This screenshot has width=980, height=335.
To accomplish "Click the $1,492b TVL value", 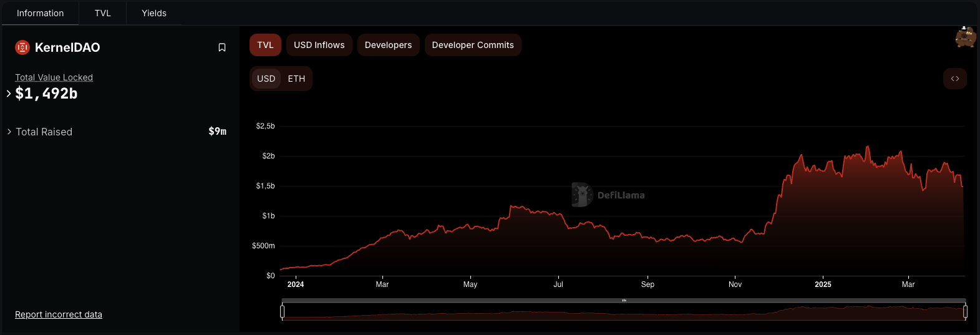I will point(47,94).
